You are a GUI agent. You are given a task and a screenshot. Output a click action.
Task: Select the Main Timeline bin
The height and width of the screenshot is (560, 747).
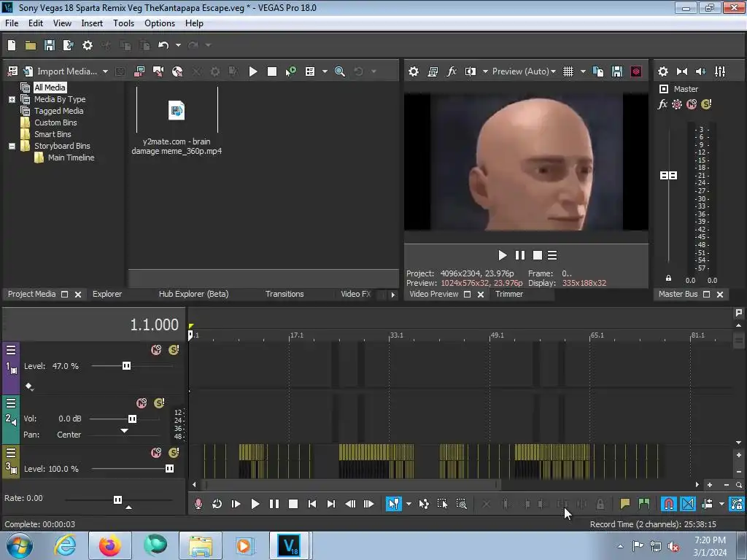click(x=71, y=157)
